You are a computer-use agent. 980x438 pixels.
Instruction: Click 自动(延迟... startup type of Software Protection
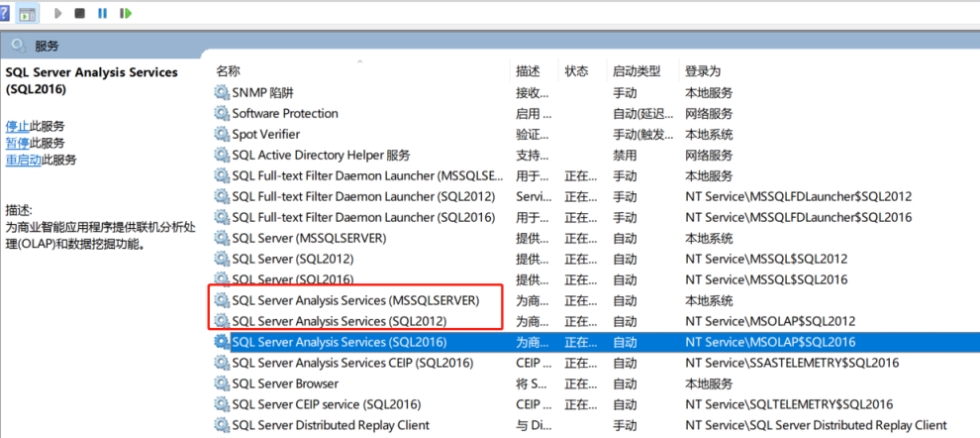click(643, 113)
